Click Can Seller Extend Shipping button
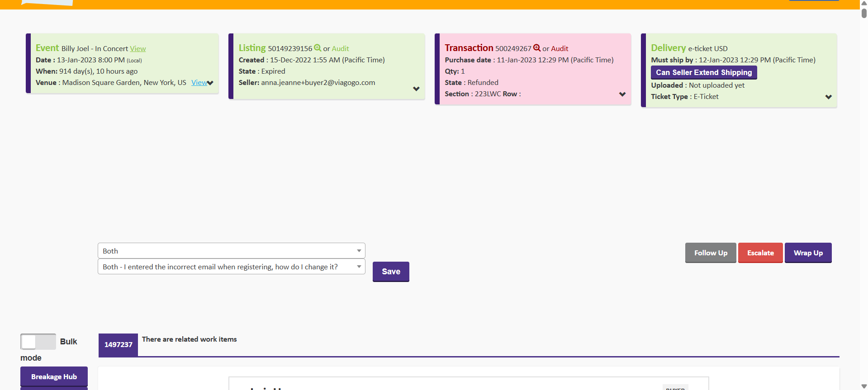Screen dimensions: 868x390 coord(703,72)
